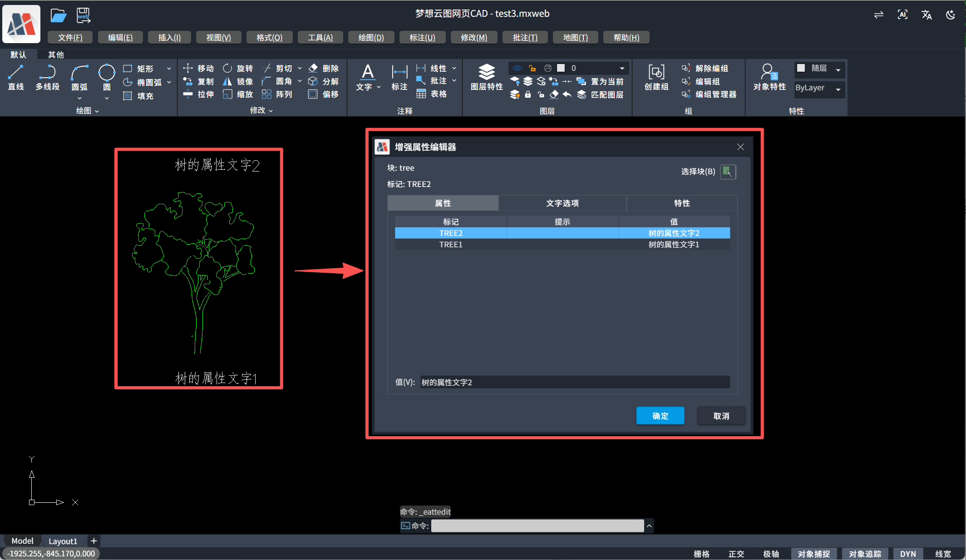This screenshot has height=560, width=966.
Task: Click the AI assistant icon
Action: click(902, 15)
